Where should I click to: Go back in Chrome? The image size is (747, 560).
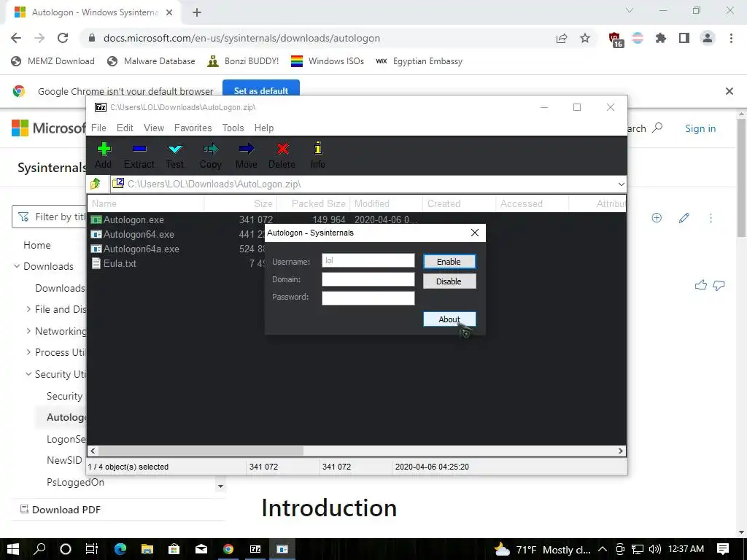pos(16,38)
